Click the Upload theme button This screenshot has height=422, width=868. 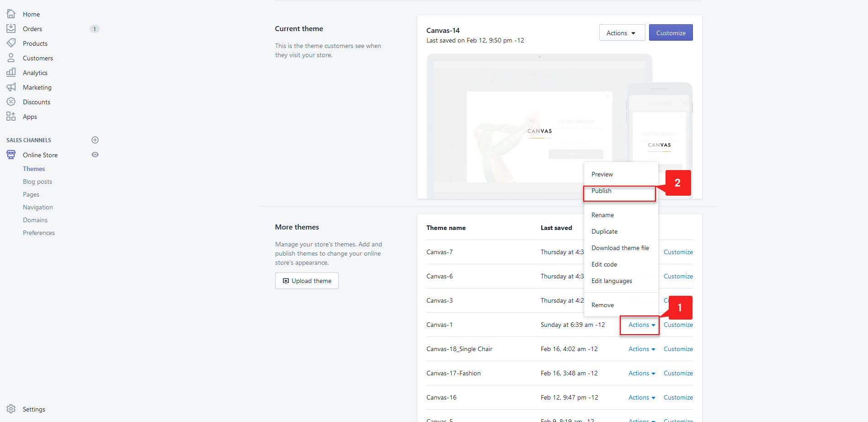point(307,281)
